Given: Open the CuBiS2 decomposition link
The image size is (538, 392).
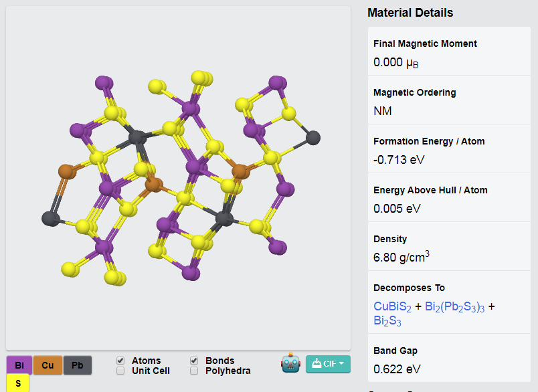Looking at the screenshot, I should click(392, 306).
